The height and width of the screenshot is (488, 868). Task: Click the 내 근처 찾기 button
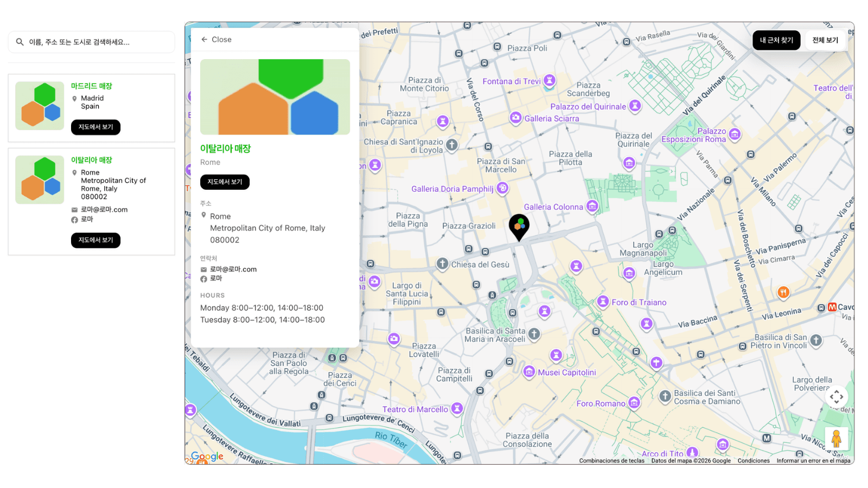[x=776, y=40]
